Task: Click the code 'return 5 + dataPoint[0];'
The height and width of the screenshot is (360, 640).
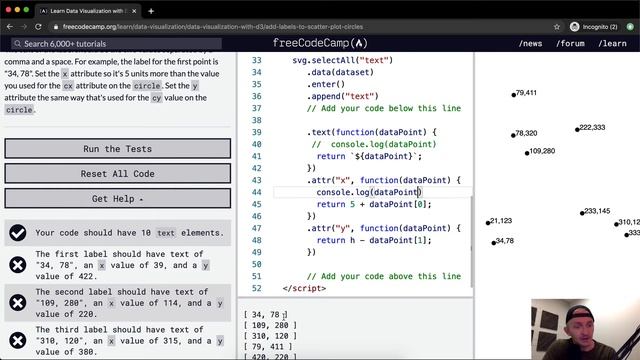Action: coord(374,204)
